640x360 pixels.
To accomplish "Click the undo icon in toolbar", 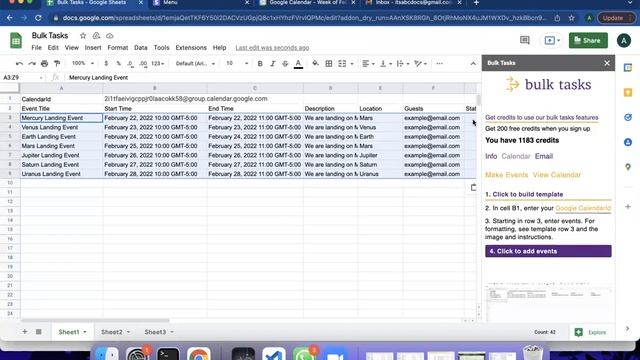I will coord(19,64).
